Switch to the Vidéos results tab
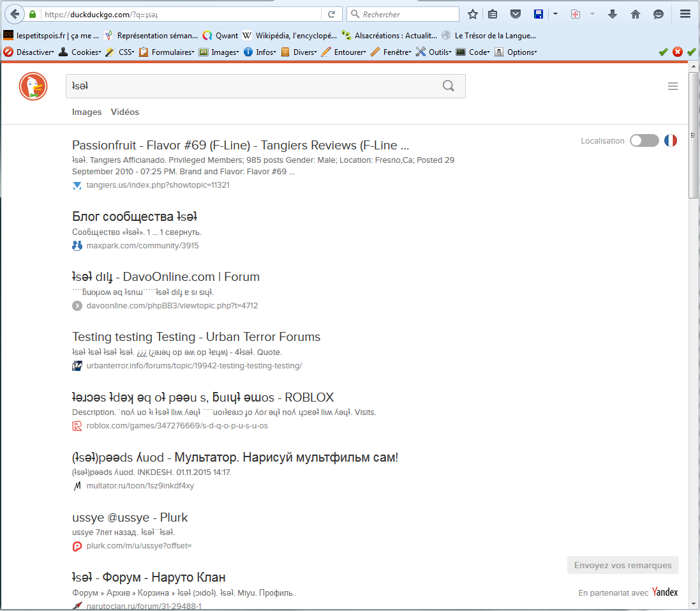 [124, 112]
